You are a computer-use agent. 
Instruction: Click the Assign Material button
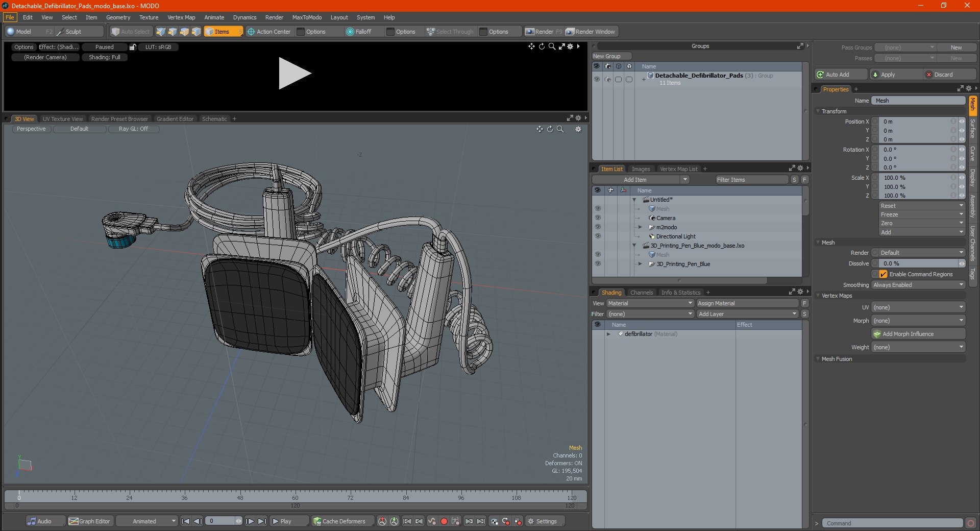coord(747,303)
